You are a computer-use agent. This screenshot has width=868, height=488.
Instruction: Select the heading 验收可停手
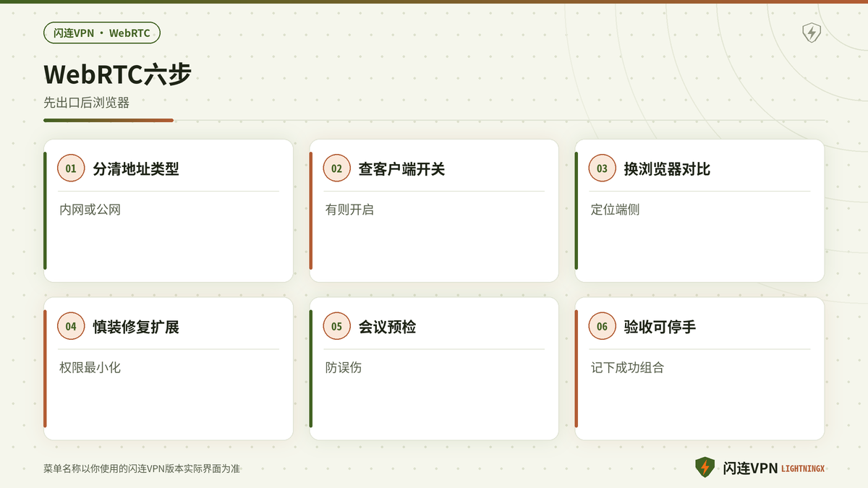(660, 327)
